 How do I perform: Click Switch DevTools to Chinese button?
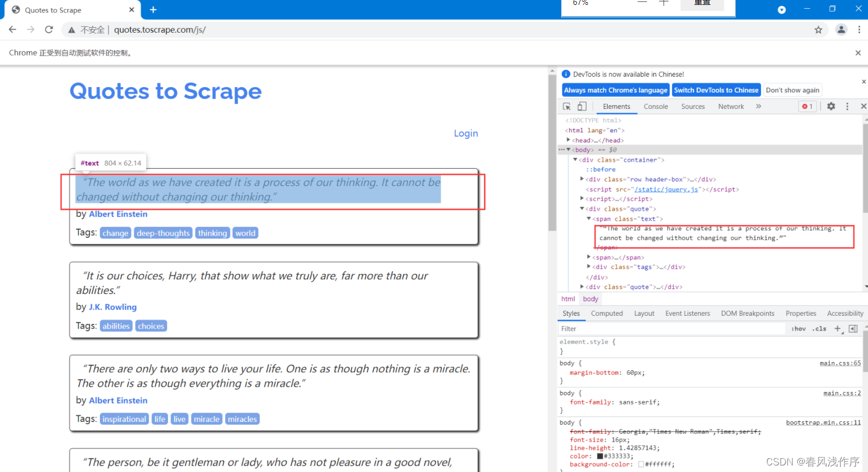point(716,90)
